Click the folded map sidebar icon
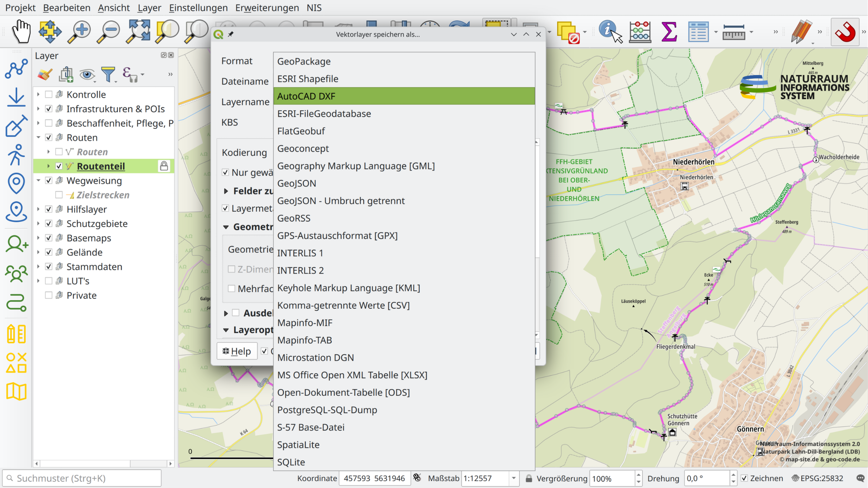 pos(16,391)
